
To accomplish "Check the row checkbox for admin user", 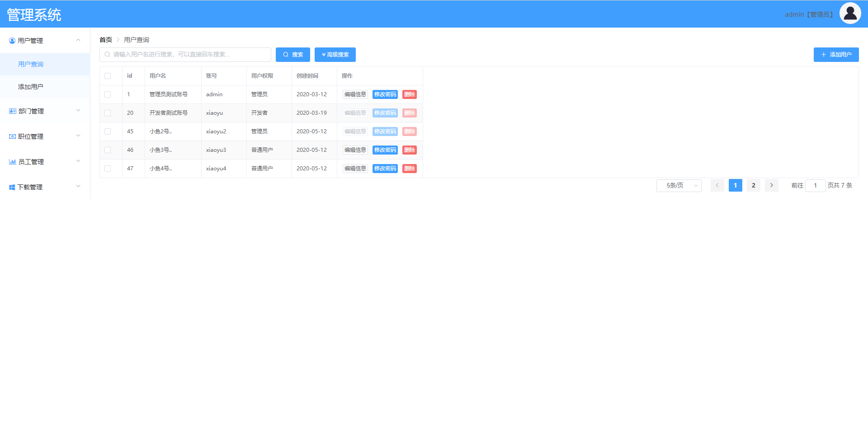I will click(x=108, y=94).
